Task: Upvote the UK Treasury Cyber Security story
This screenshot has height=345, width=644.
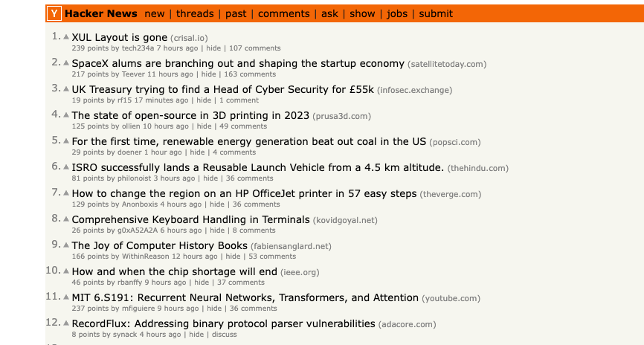Action: [x=66, y=89]
